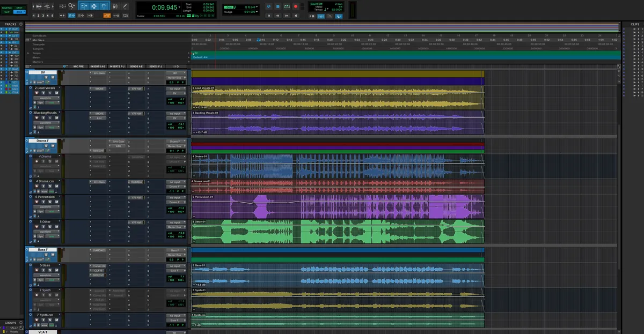The image size is (644, 334).
Task: Select the Pencil tool
Action: [125, 6]
